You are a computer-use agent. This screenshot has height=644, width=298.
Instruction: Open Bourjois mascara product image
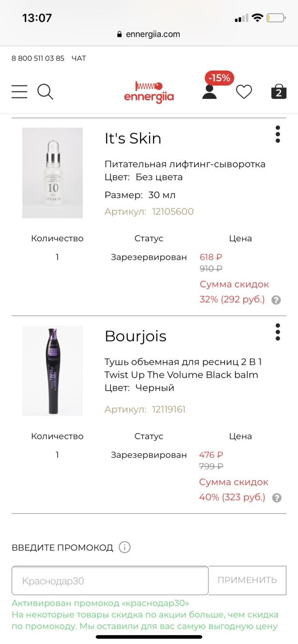(x=52, y=370)
